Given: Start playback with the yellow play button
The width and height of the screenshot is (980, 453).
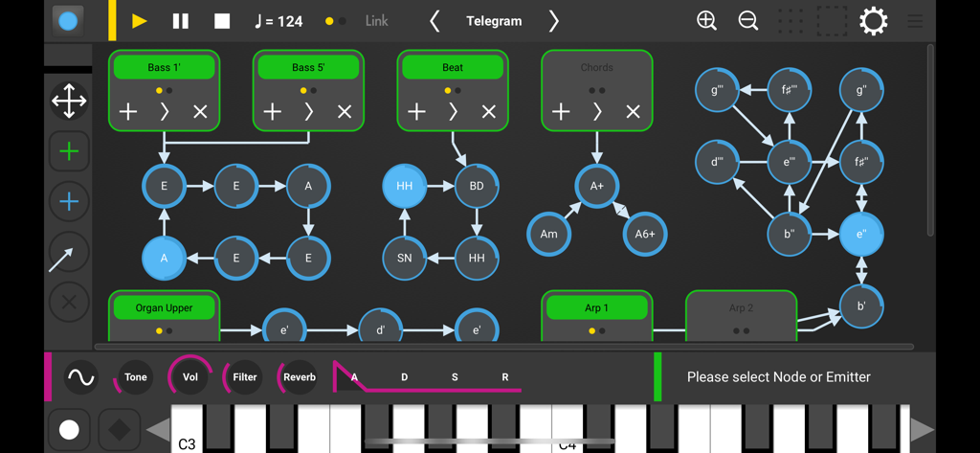Looking at the screenshot, I should tap(140, 21).
